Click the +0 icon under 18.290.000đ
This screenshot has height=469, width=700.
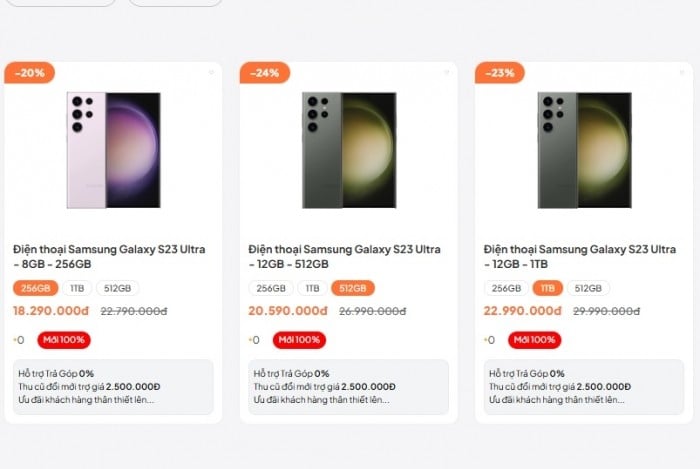(18, 340)
